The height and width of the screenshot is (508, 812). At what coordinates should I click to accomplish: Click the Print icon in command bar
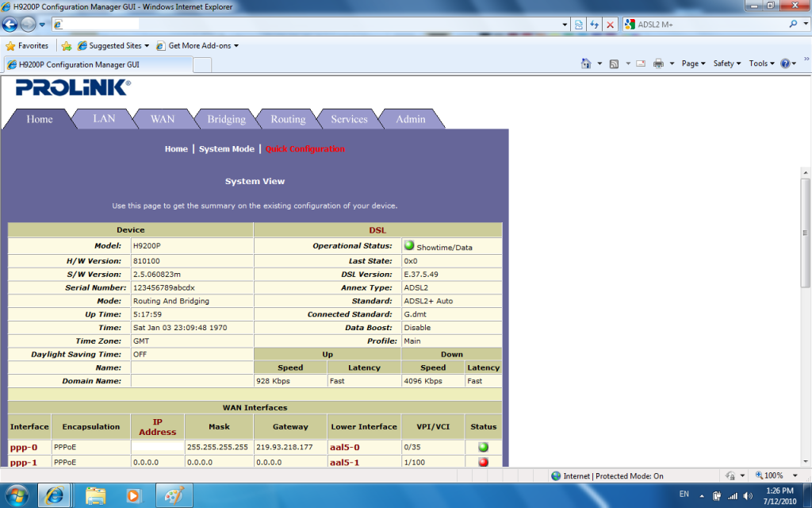658,63
